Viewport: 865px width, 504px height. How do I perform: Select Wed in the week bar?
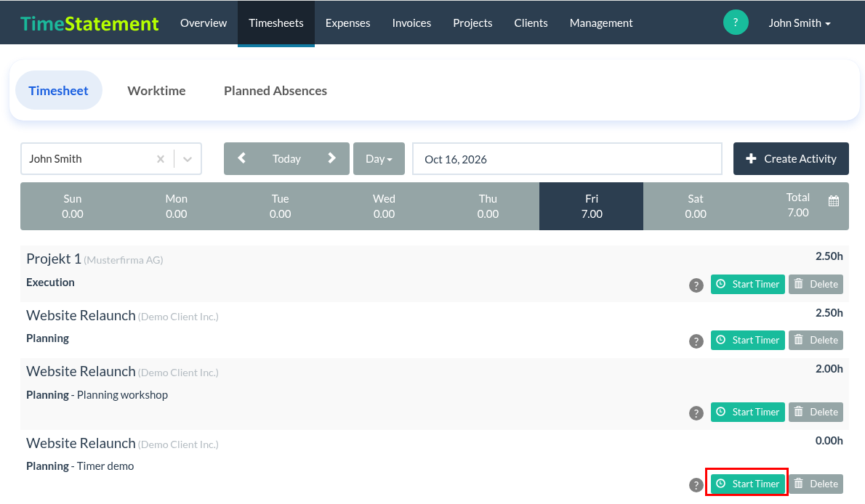pyautogui.click(x=384, y=206)
